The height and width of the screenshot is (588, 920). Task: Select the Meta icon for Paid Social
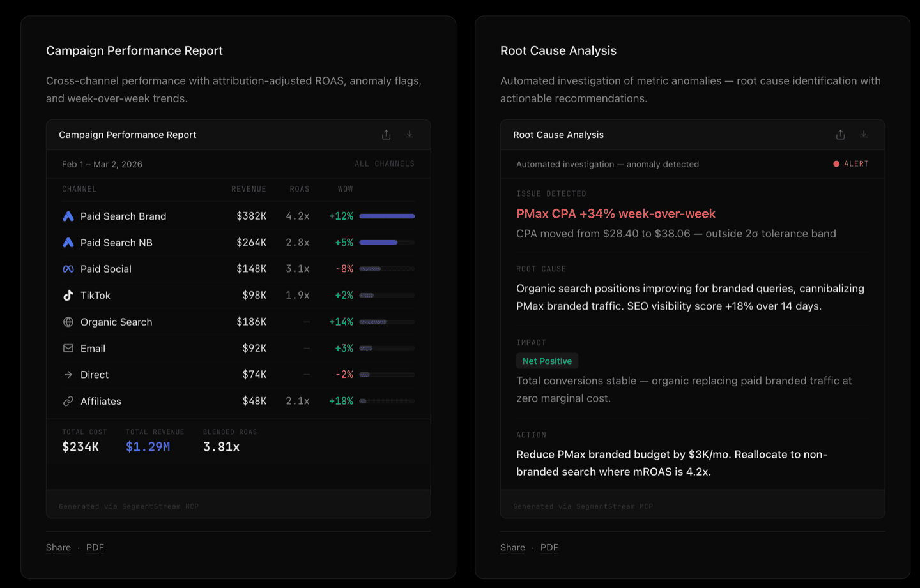(68, 269)
